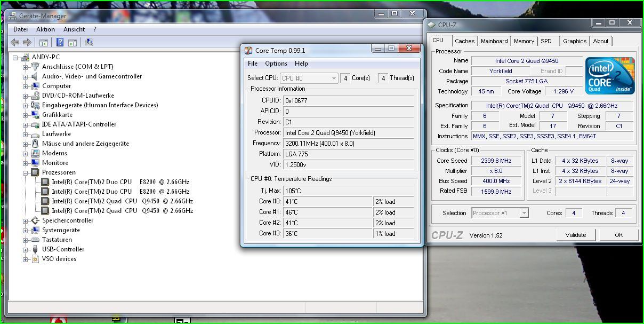Toggle the console tree pane toolbar icon
Screen dimensions: 644x324
[x=44, y=42]
